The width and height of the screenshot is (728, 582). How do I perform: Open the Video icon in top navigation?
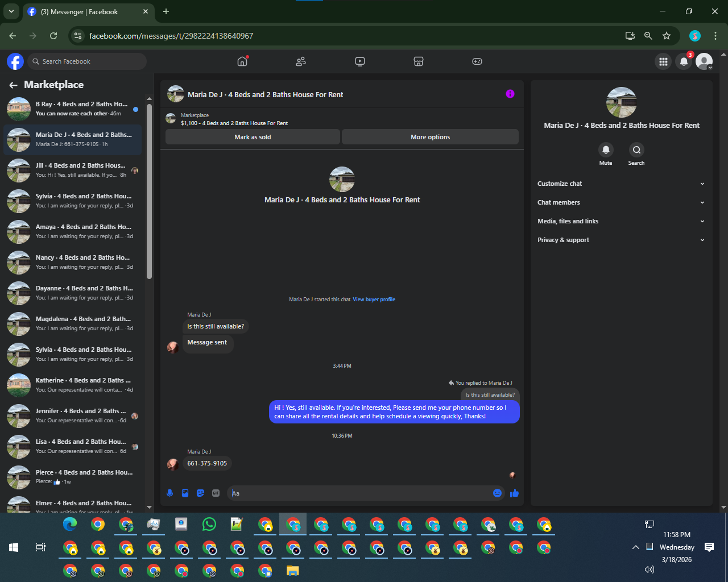(x=360, y=61)
